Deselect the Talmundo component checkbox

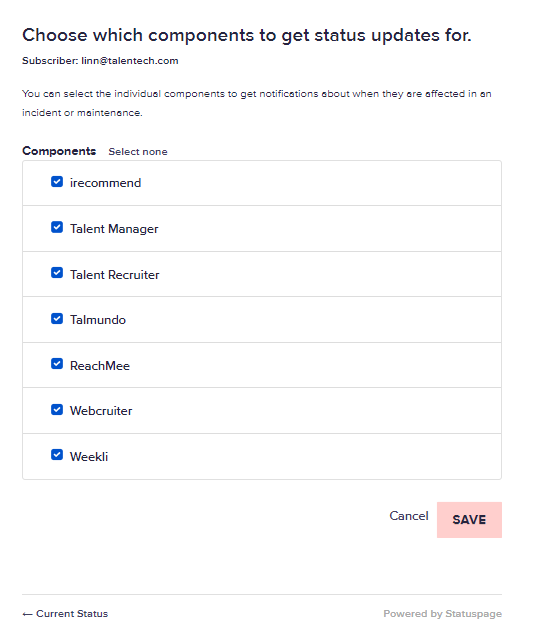(57, 319)
